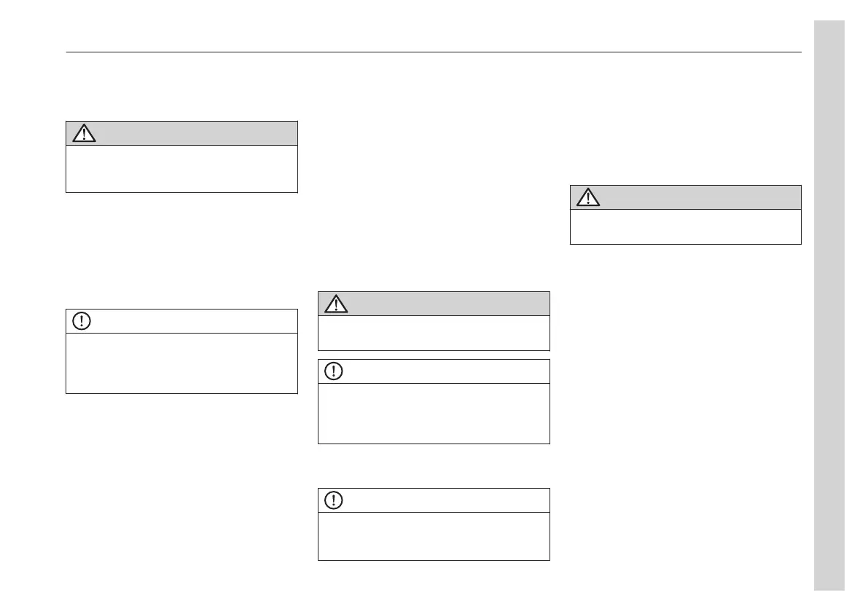Click inside the middle column warning box body
Image resolution: width=868 pixels, height=611 pixels.
pyautogui.click(x=434, y=333)
